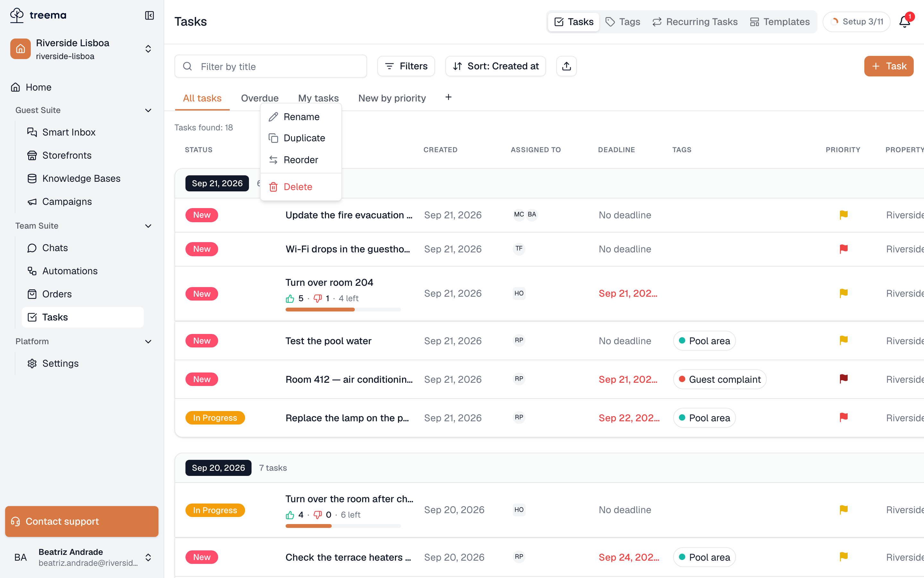Collapse the Guest Suite section

tap(148, 110)
